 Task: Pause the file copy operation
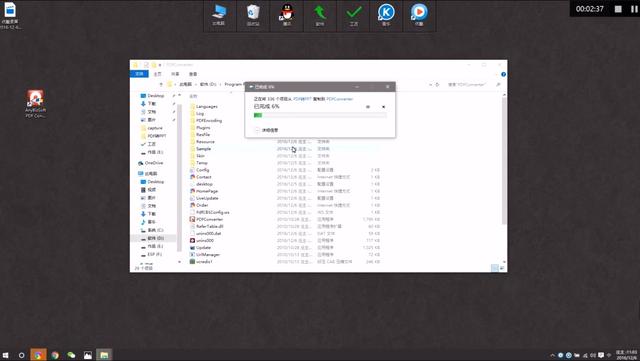(x=368, y=107)
